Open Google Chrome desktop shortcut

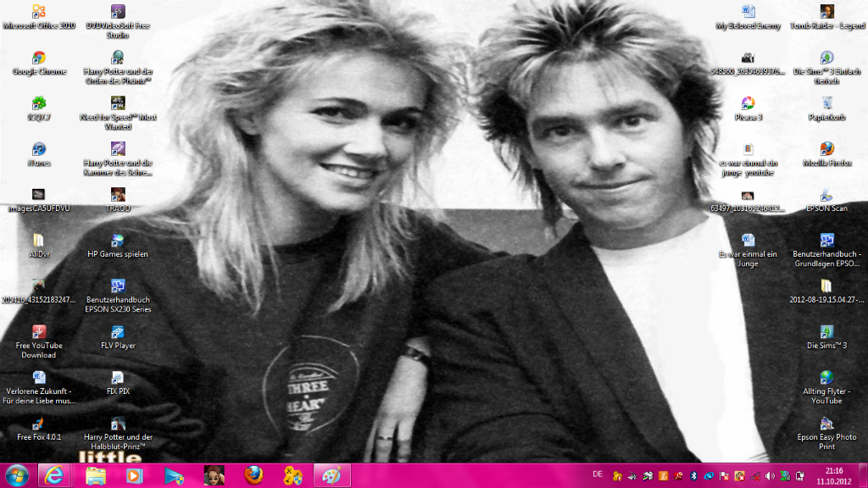[x=39, y=58]
